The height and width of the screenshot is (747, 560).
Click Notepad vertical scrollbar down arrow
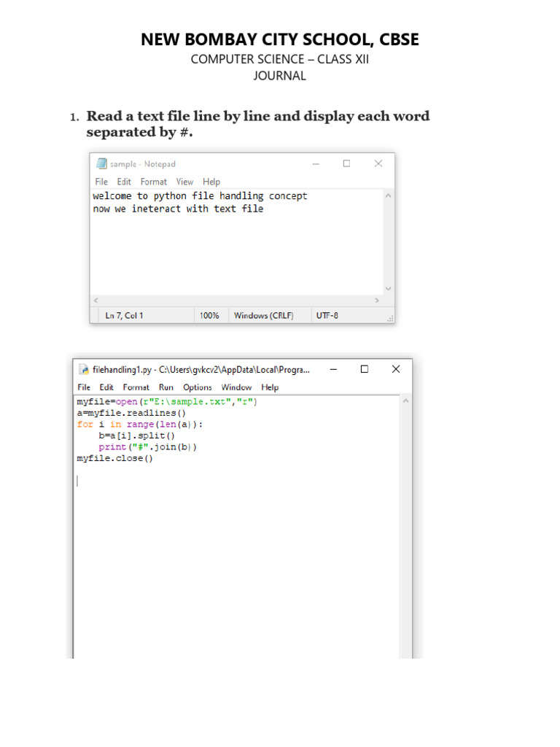pos(388,288)
